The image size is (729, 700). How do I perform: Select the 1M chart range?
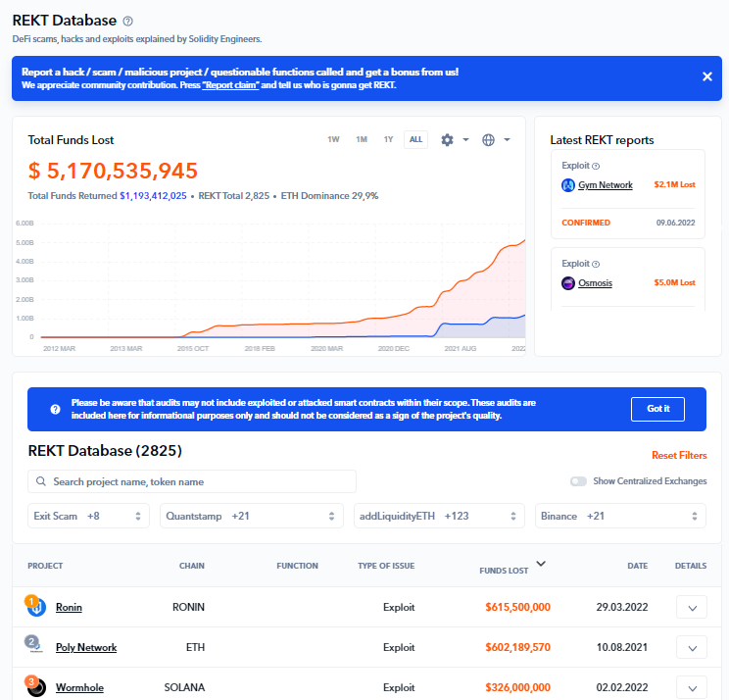[362, 139]
